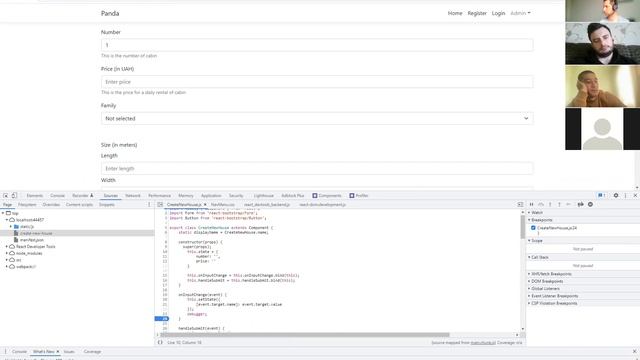This screenshot has height=360, width=640.
Task: Select the static/js folder icon
Action: pyautogui.click(x=16, y=227)
